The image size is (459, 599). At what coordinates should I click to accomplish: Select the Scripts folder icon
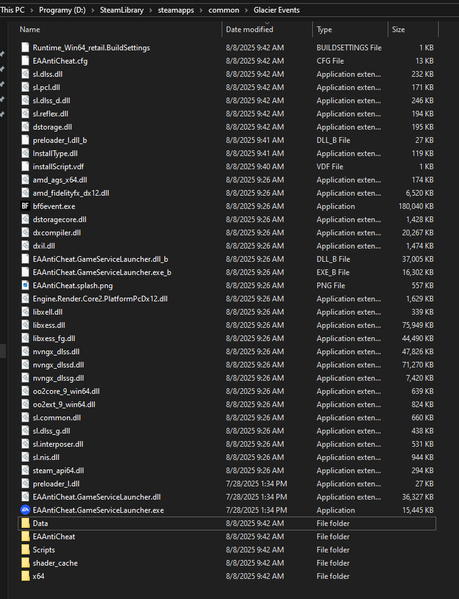tap(25, 550)
